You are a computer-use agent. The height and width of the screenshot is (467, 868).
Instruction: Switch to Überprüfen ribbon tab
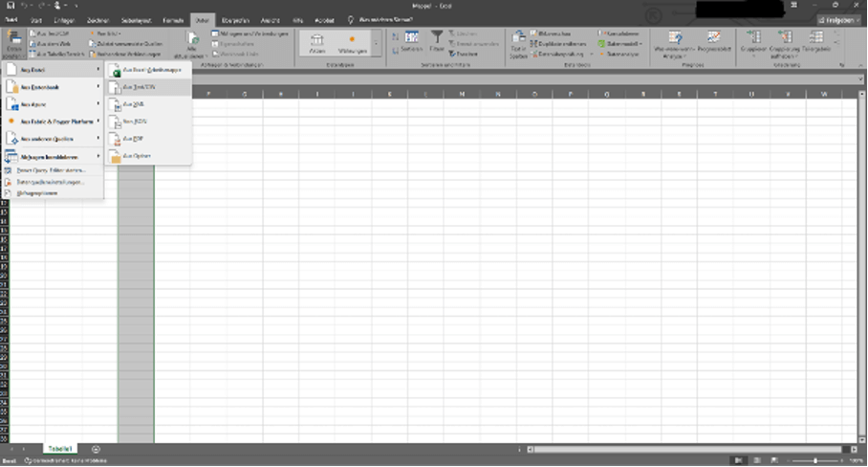pyautogui.click(x=235, y=20)
